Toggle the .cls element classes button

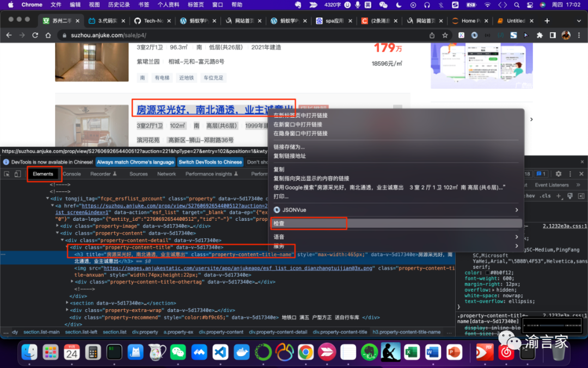[545, 196]
